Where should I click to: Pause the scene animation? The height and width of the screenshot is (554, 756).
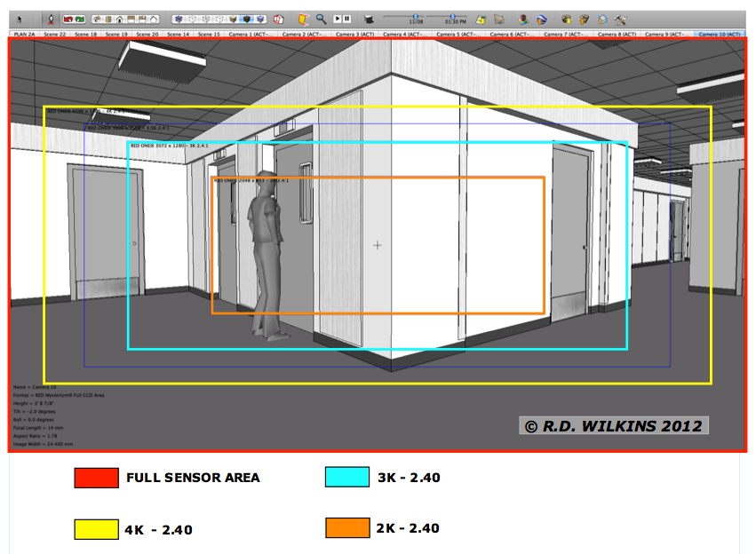[346, 18]
